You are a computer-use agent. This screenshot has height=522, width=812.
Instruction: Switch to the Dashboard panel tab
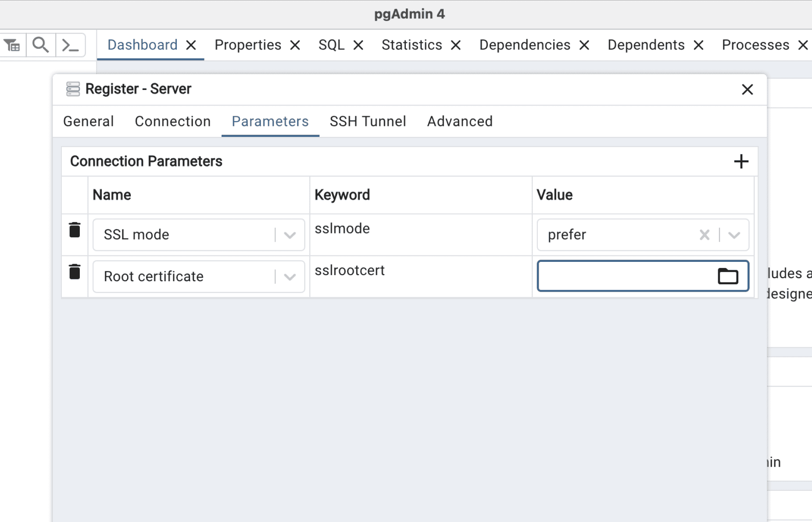tap(143, 45)
